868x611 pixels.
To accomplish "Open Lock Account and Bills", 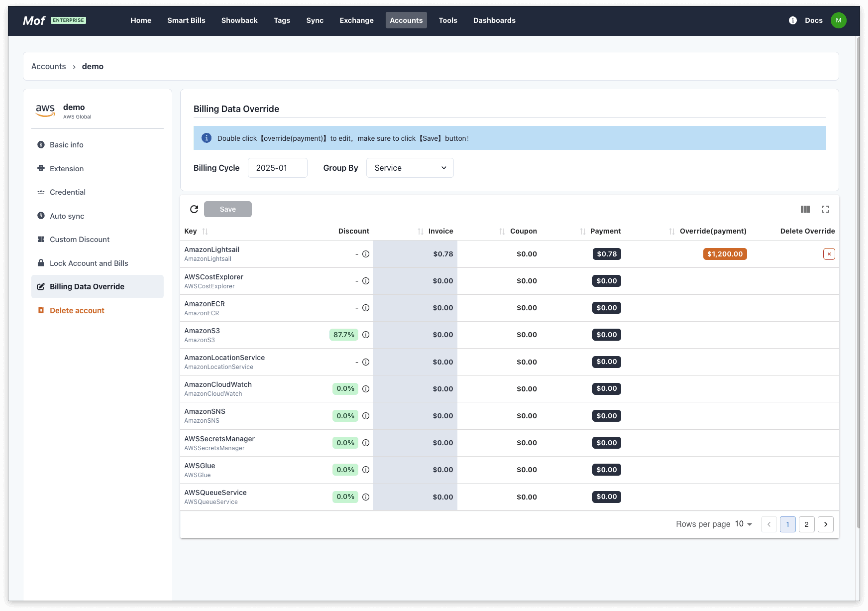I will click(x=97, y=263).
